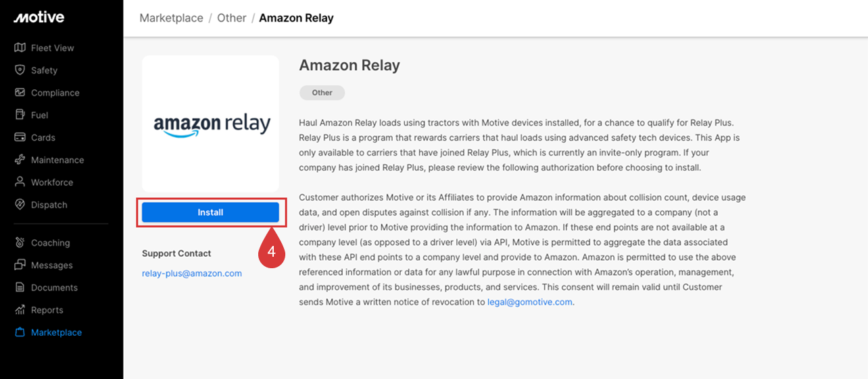Select the Messages chat icon
This screenshot has height=379, width=868.
tap(20, 265)
